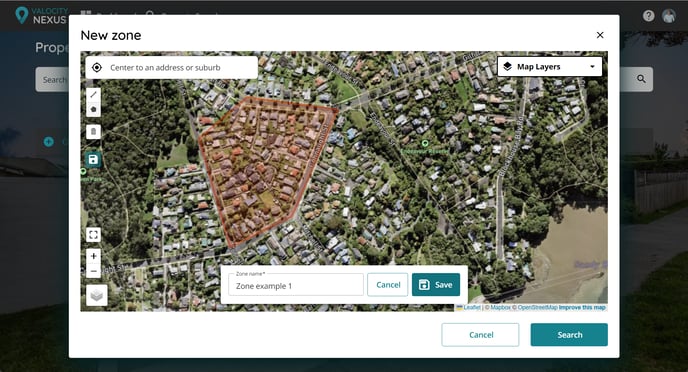Select the draw polyline tool
Image resolution: width=688 pixels, height=372 pixels.
[x=93, y=94]
